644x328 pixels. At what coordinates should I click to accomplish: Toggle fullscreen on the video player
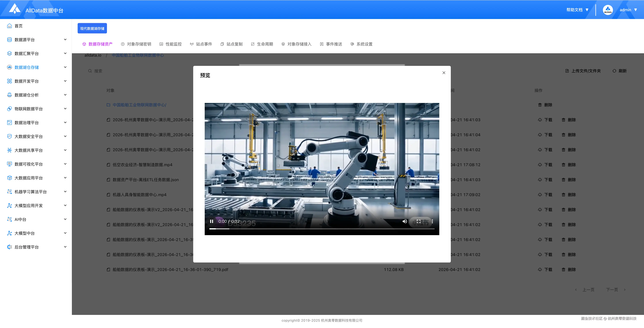[418, 221]
